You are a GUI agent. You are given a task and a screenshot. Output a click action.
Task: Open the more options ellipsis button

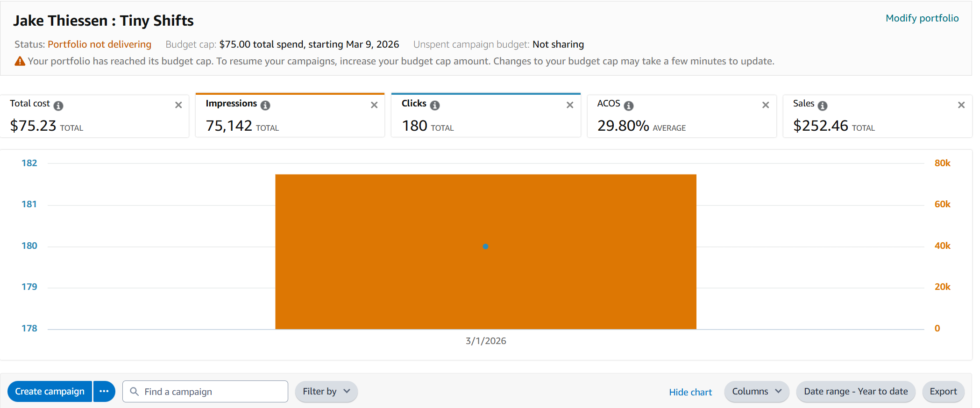[x=104, y=391]
